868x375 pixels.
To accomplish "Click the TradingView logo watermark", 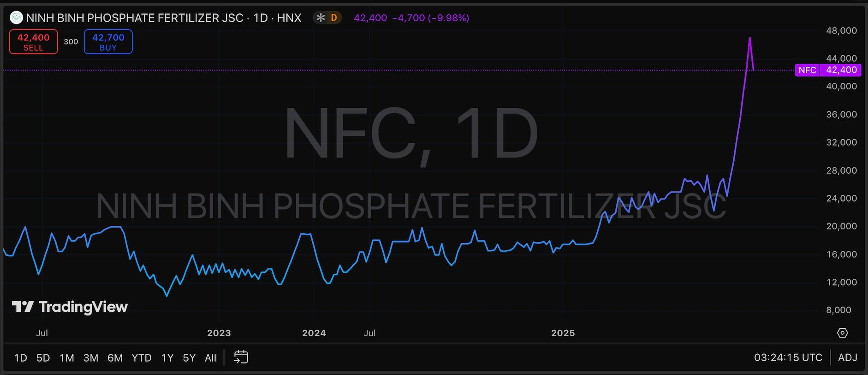I will [70, 307].
